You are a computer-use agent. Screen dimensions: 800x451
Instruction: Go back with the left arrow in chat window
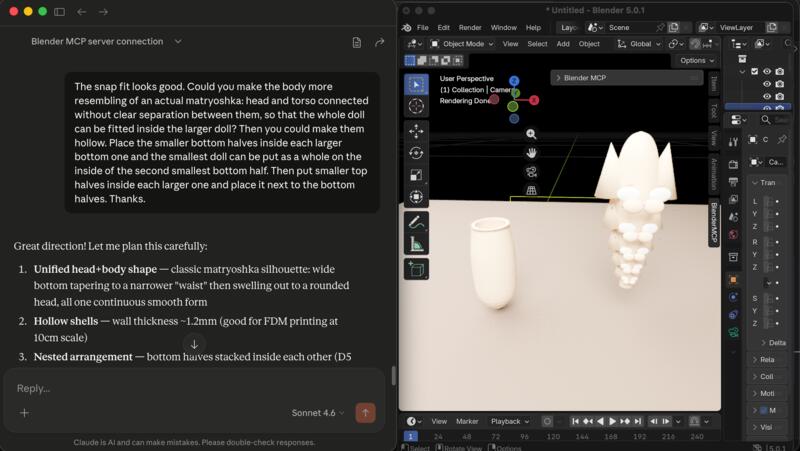point(82,11)
